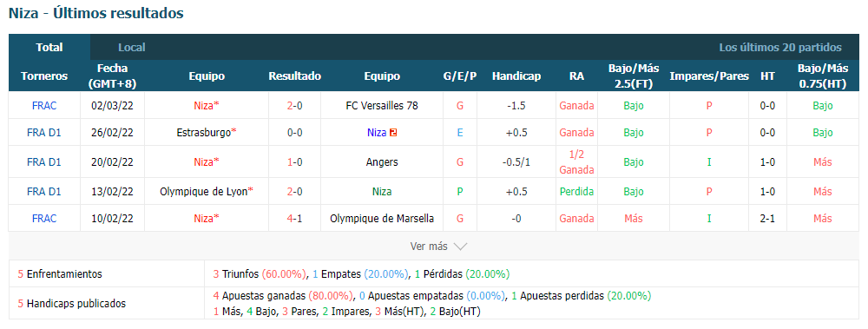Image resolution: width=868 pixels, height=329 pixels.
Task: Expand the list with Ver más chevron
Action: click(438, 247)
